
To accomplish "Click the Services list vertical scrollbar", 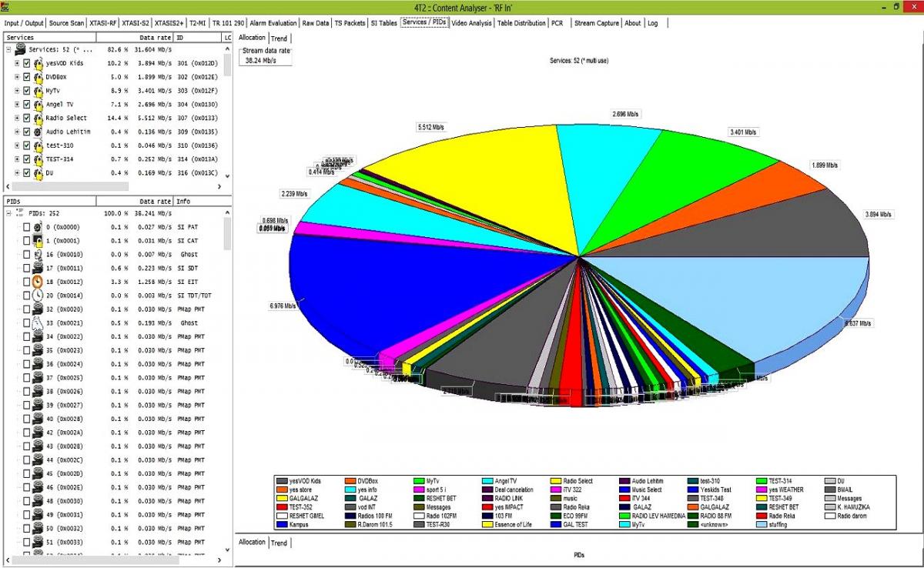I will (x=227, y=112).
